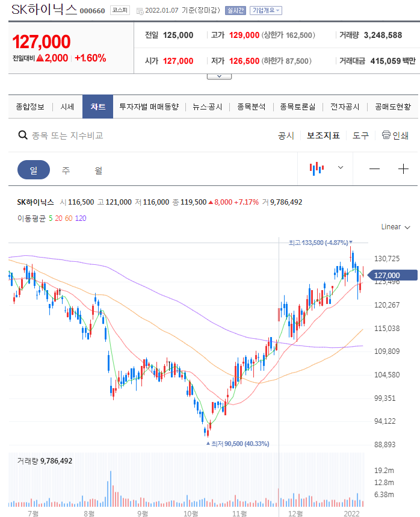Expand the quote details chevron below price box
Viewport: 420px width, 517px height.
219,76
